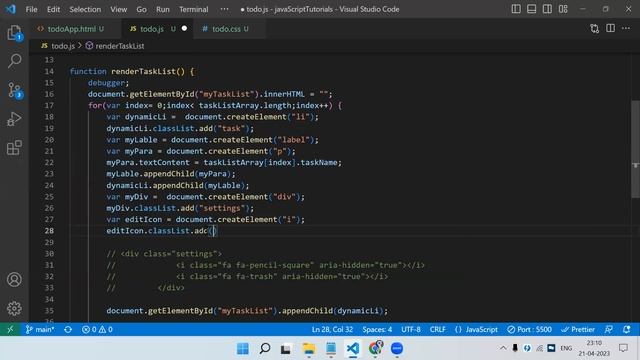The height and width of the screenshot is (360, 640).
Task: Open Windows notification center icon
Action: (623, 348)
